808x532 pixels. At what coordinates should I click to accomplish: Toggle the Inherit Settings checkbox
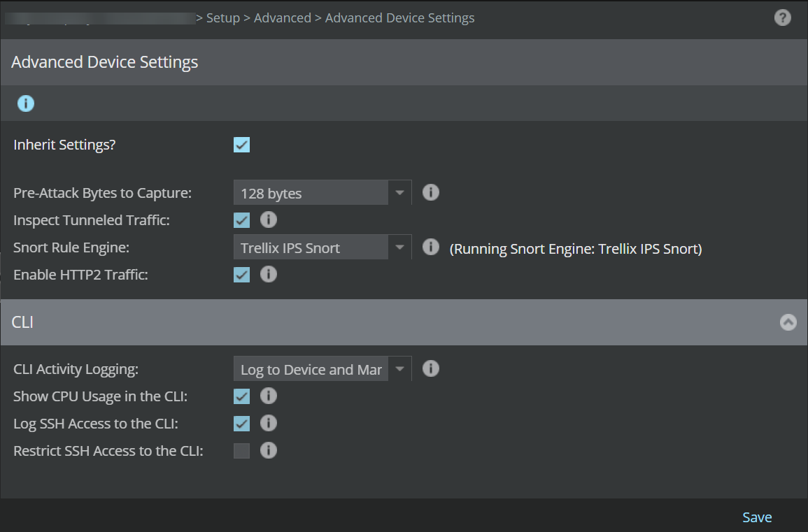click(x=241, y=145)
